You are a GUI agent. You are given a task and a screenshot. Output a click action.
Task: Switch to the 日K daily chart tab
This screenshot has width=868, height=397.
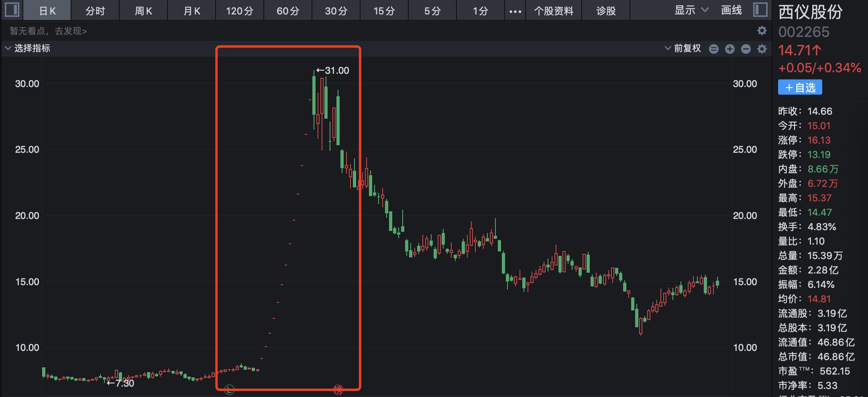coord(47,11)
